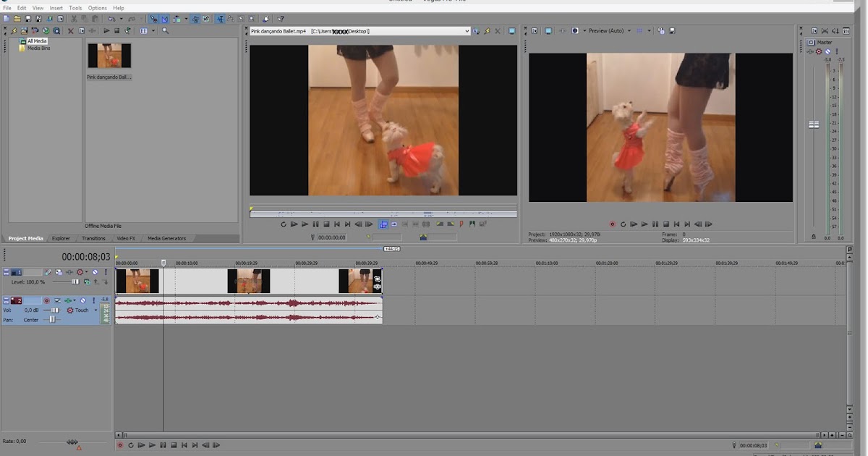Open the Insert menu
868x456 pixels.
[56, 8]
